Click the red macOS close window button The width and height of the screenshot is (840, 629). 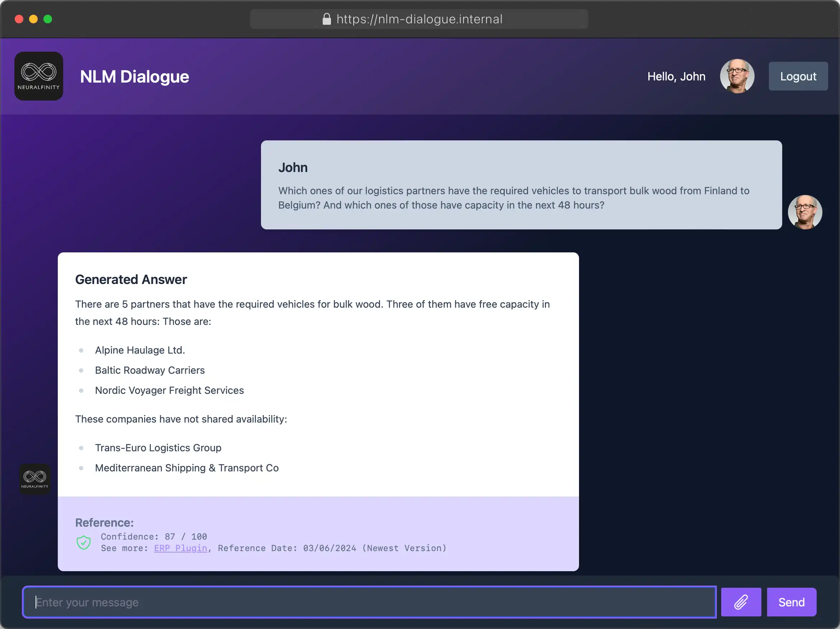point(19,19)
